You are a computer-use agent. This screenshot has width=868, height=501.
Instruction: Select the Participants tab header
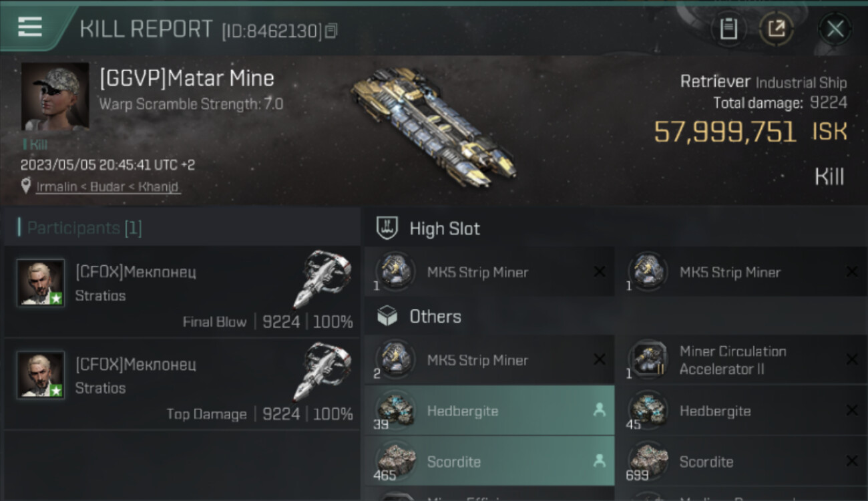coord(84,228)
